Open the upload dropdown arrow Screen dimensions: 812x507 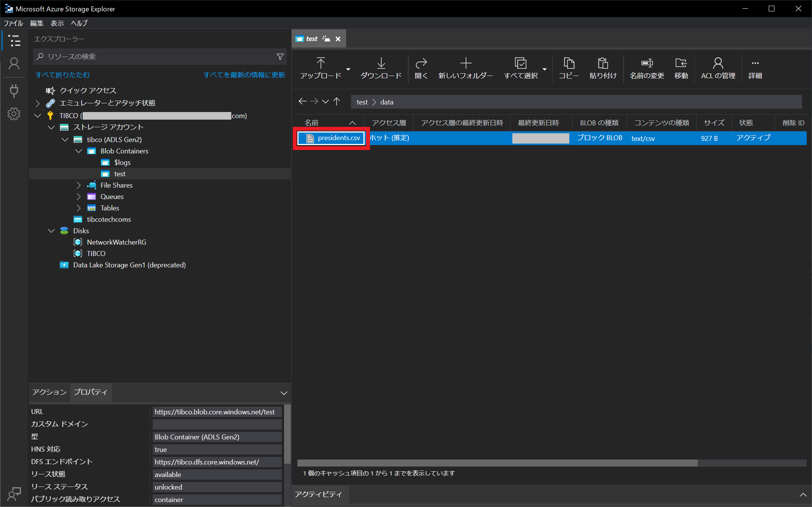click(x=348, y=69)
